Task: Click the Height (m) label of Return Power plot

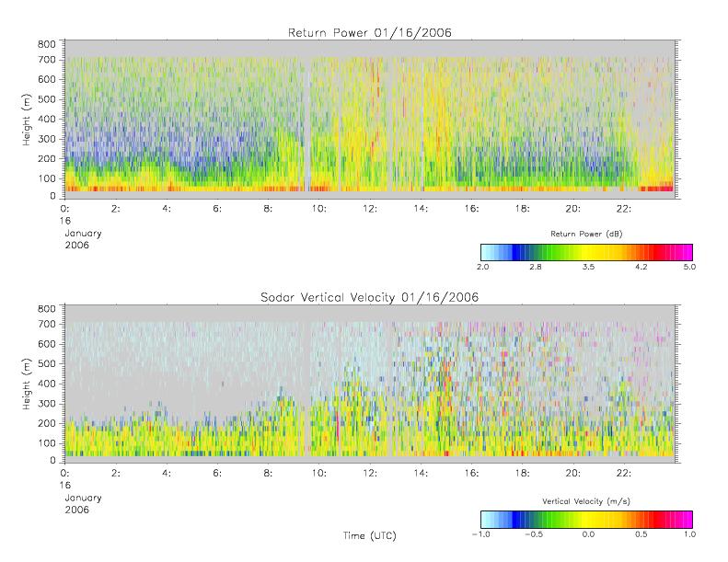Action: click(27, 120)
